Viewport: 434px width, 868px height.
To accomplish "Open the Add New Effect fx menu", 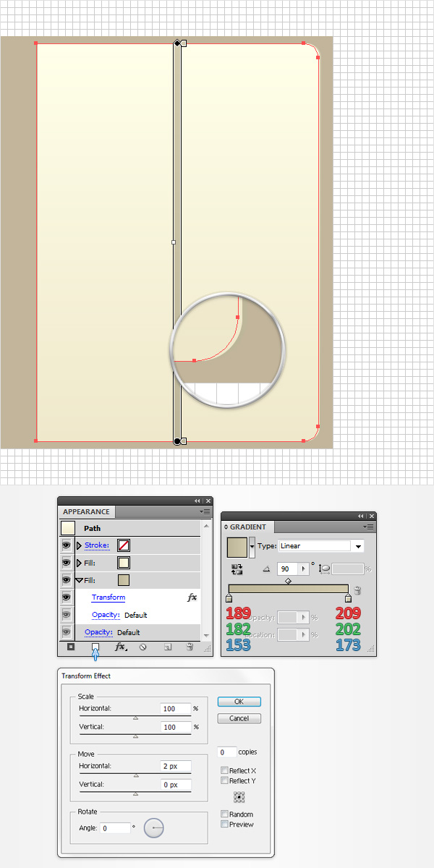I will click(x=120, y=647).
